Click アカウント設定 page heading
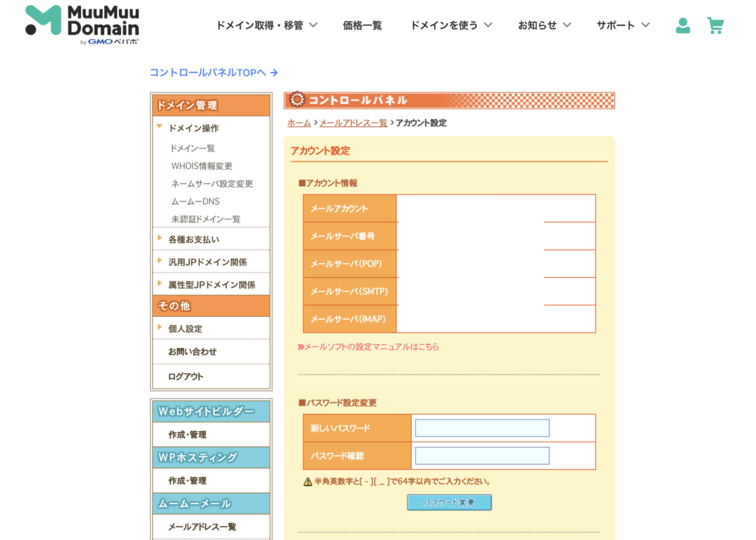Image resolution: width=756 pixels, height=540 pixels. click(320, 151)
